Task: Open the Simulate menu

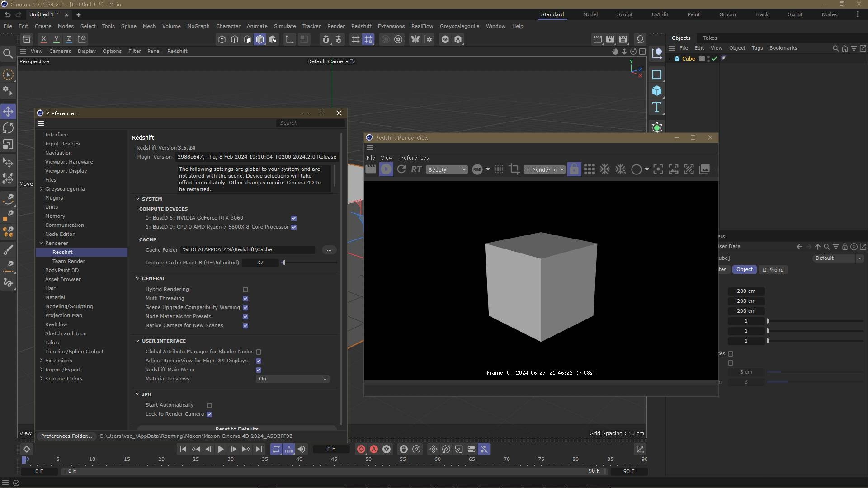Action: [285, 26]
